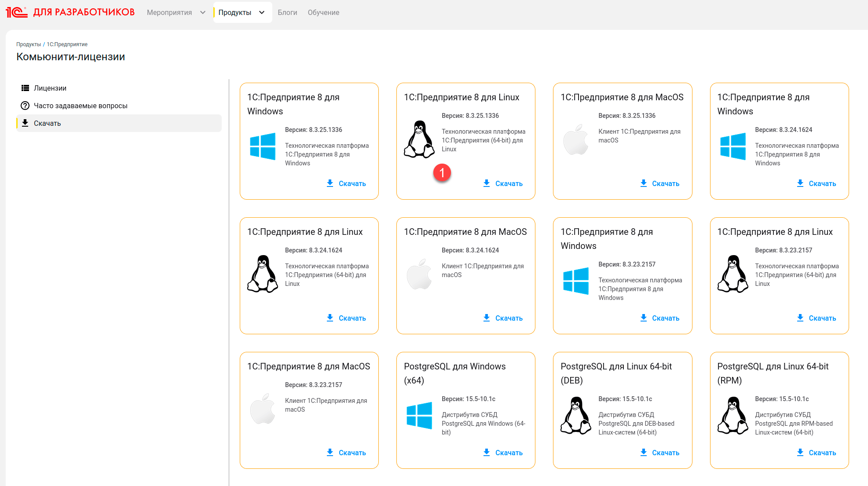
Task: Download MacOS client version 8.3.23.2157
Action: pos(346,453)
